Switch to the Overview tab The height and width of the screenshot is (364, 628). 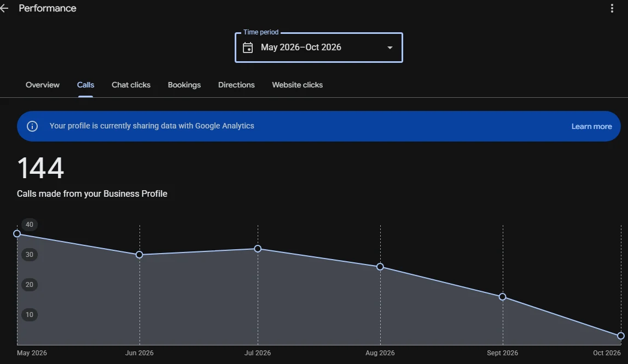[x=43, y=85]
